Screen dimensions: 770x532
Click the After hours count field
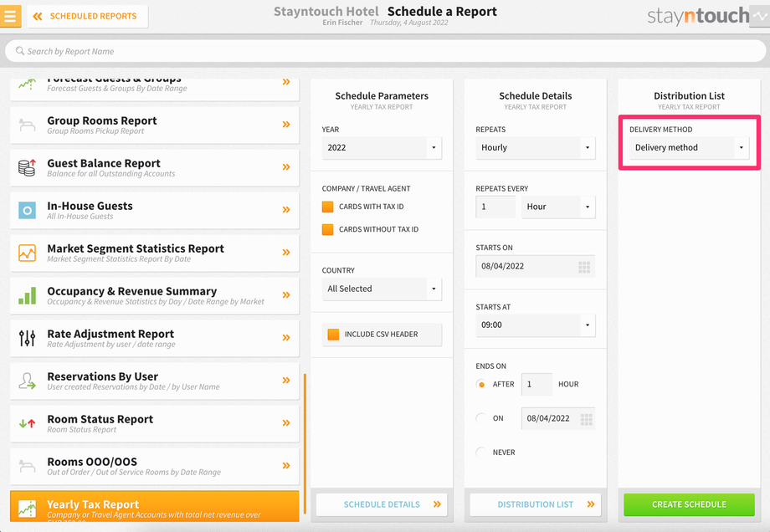coord(536,384)
